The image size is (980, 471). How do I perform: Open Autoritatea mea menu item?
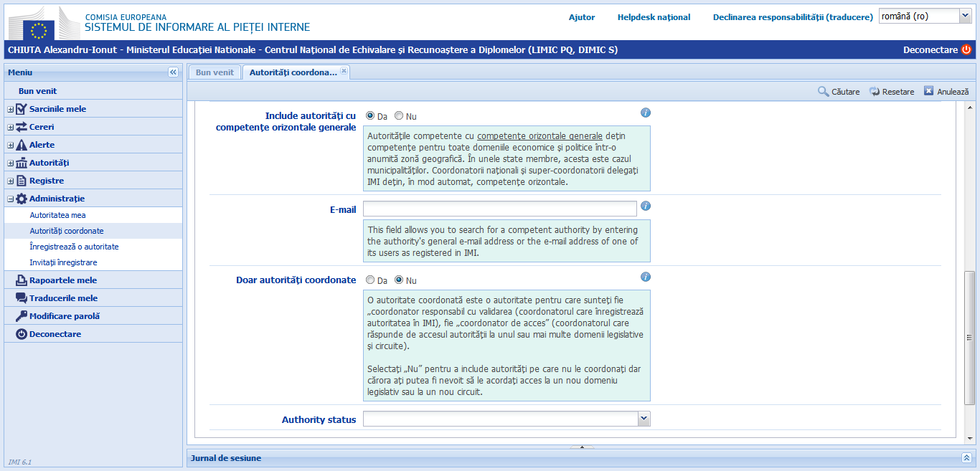58,215
